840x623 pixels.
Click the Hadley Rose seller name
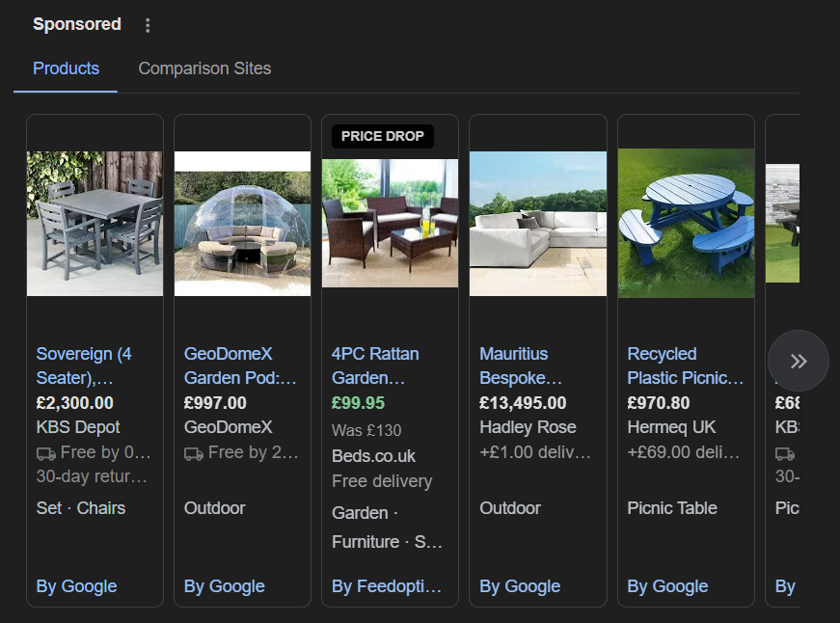tap(528, 427)
